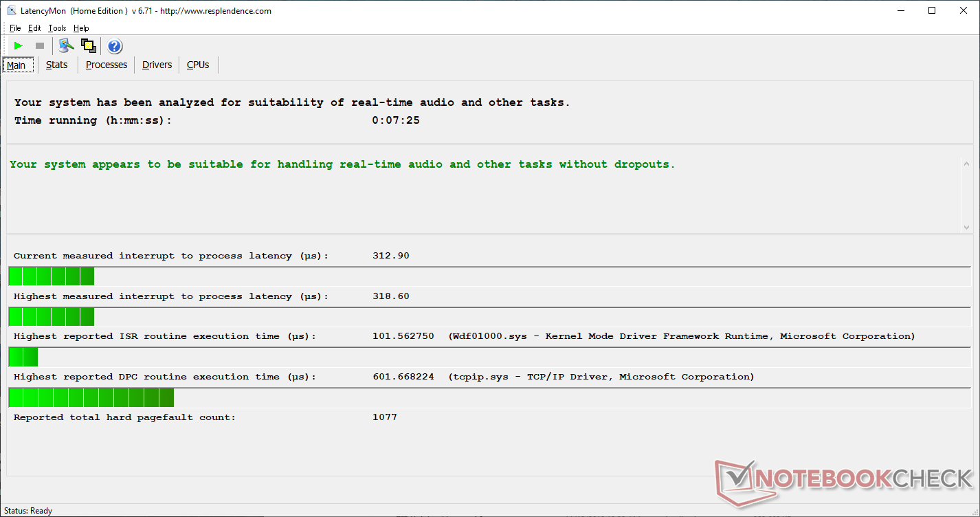The width and height of the screenshot is (980, 517).
Task: Click the hard pagefault count 1077
Action: tap(385, 417)
